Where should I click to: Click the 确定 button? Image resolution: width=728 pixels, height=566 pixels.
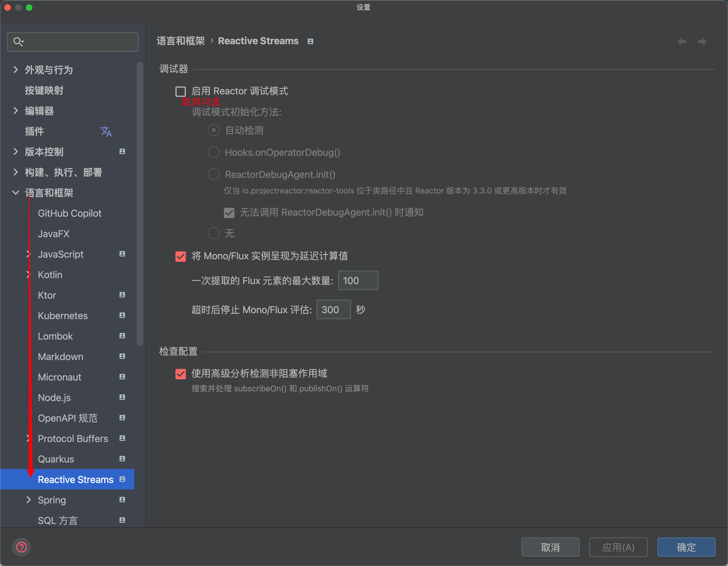click(x=686, y=547)
